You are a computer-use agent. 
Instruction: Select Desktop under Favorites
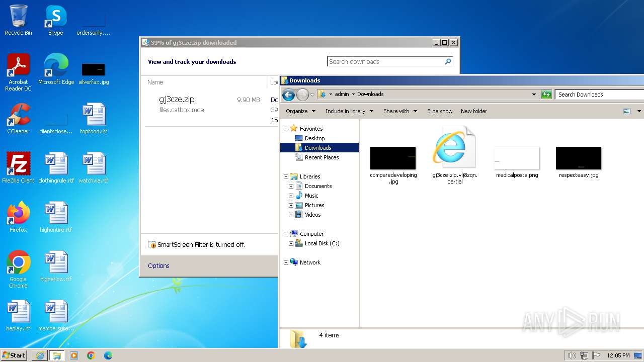click(x=314, y=138)
